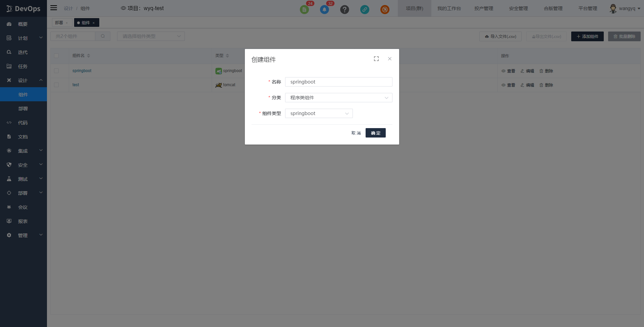Open notifications bell showing 32 alerts
The height and width of the screenshot is (327, 644).
(x=324, y=9)
